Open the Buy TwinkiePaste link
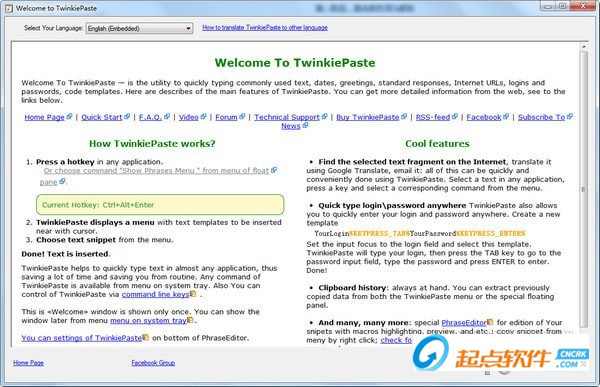The height and width of the screenshot is (387, 600). click(x=368, y=117)
